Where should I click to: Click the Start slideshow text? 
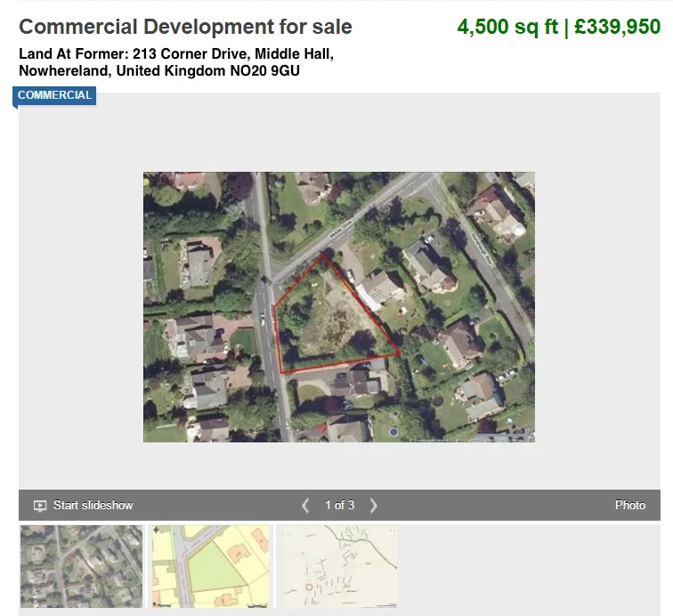(x=93, y=506)
